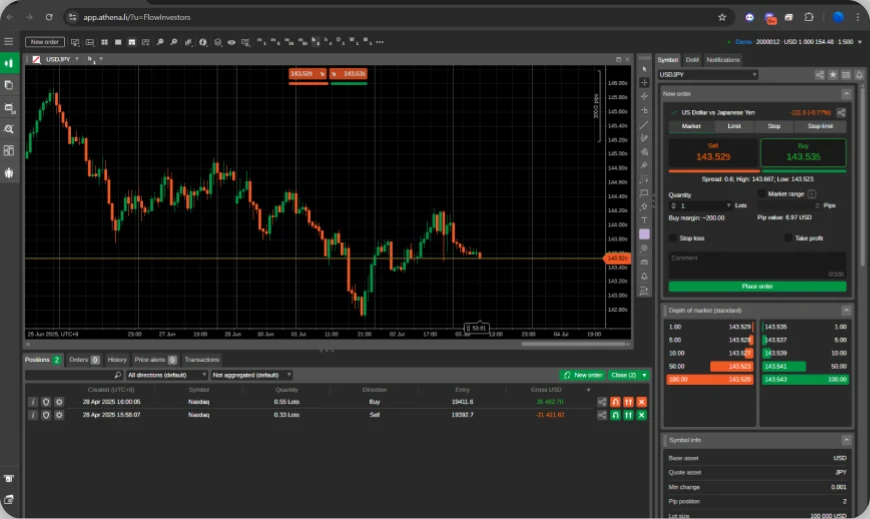The height and width of the screenshot is (519, 870).
Task: Click the star favorite icon for USDJPY
Action: pyautogui.click(x=833, y=75)
